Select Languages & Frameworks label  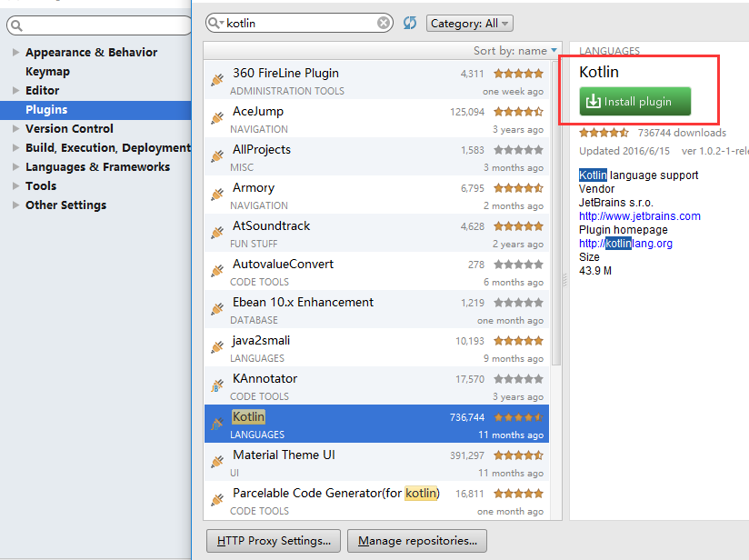click(98, 166)
